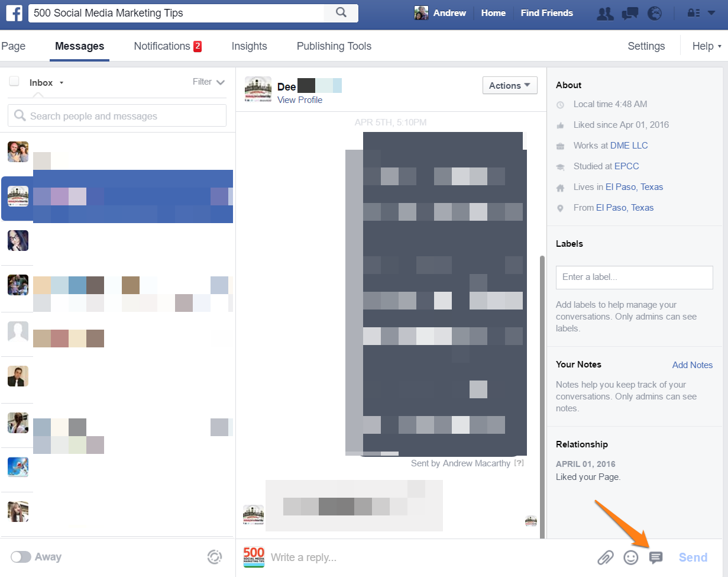
Task: Click the sender avatar beside the last received message
Action: [253, 515]
